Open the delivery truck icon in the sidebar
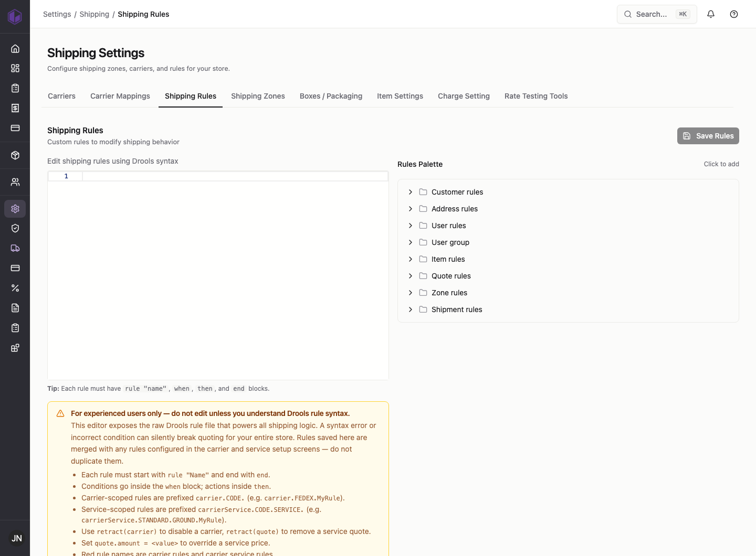 [15, 248]
